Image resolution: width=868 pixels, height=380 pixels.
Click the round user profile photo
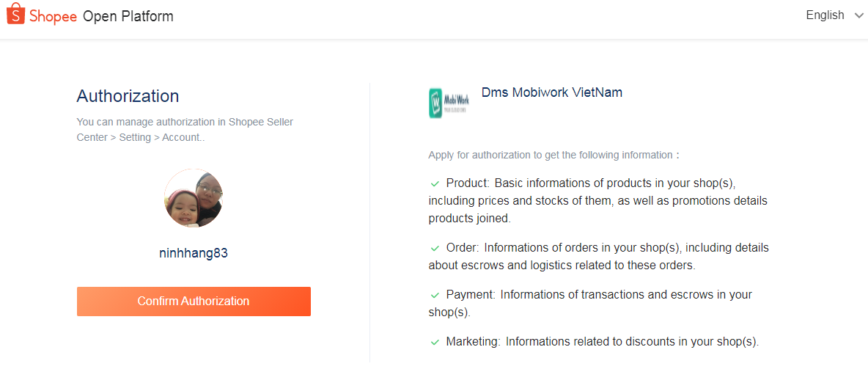(194, 198)
